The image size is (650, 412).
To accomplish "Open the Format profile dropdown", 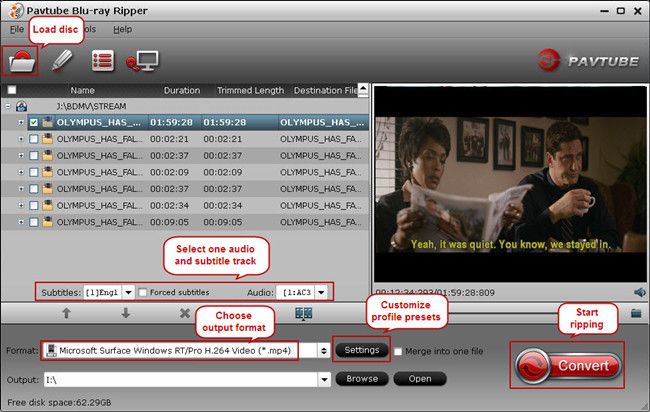I will click(x=323, y=351).
